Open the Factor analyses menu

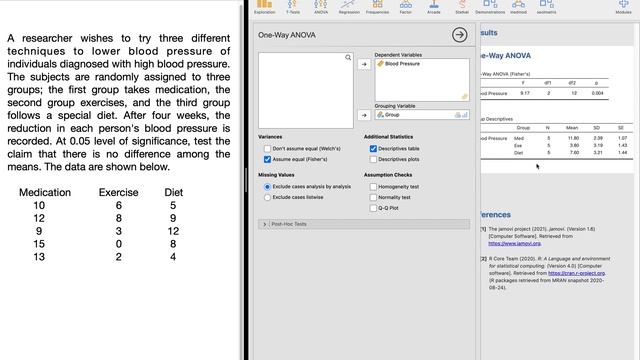[405, 7]
